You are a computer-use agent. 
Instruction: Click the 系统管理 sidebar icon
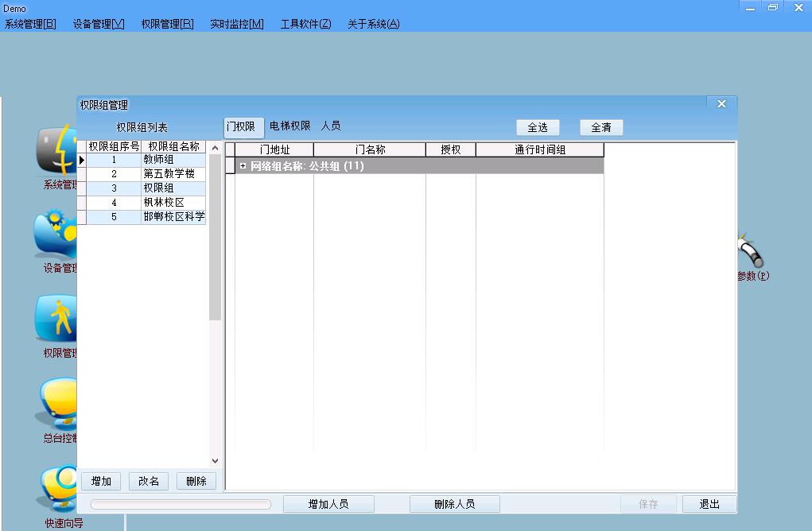56,151
